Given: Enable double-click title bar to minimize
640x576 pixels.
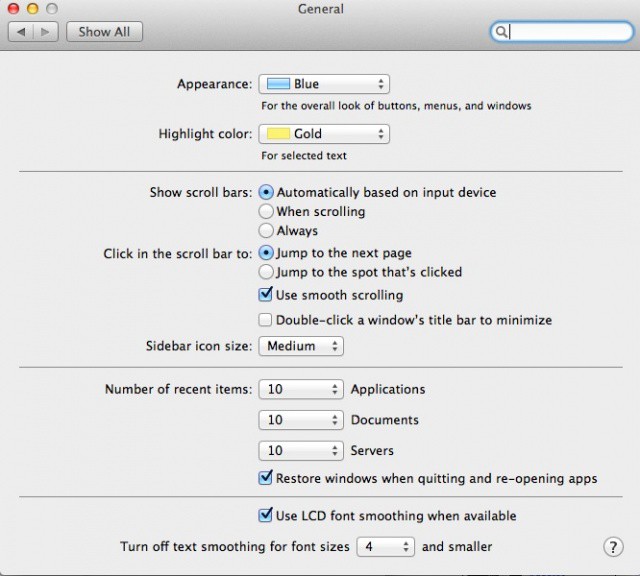Looking at the screenshot, I should [x=266, y=320].
